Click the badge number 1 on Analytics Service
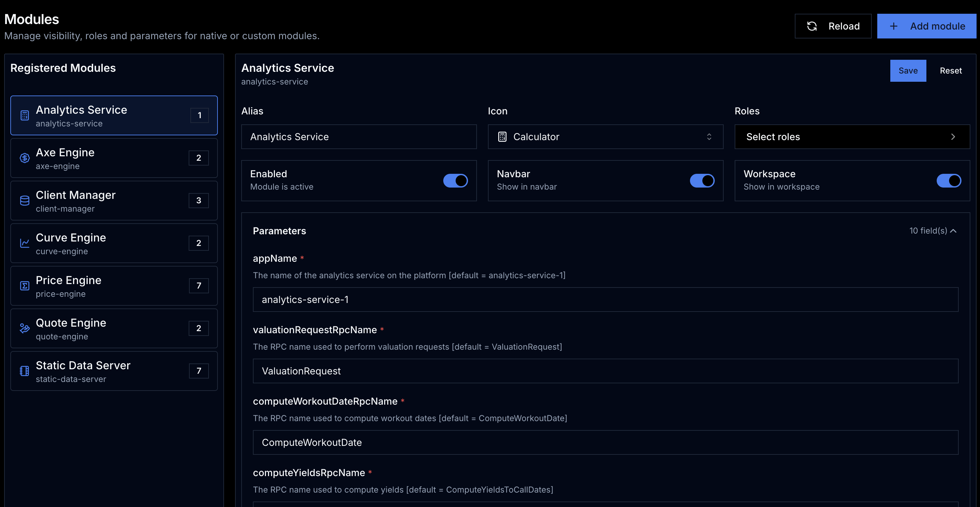The image size is (980, 507). pyautogui.click(x=199, y=116)
